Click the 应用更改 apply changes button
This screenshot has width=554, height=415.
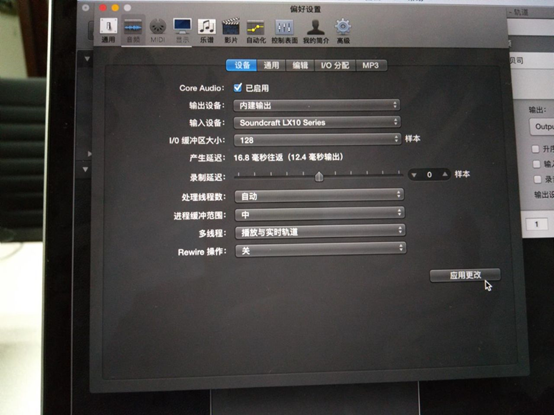pos(465,275)
